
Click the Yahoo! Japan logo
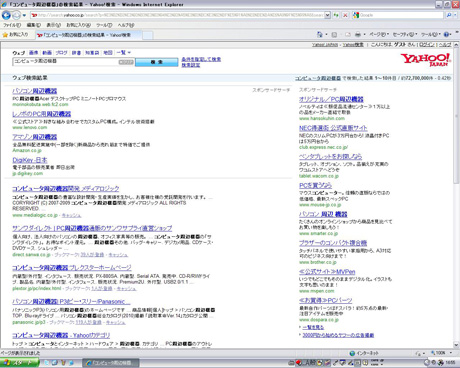tap(426, 60)
